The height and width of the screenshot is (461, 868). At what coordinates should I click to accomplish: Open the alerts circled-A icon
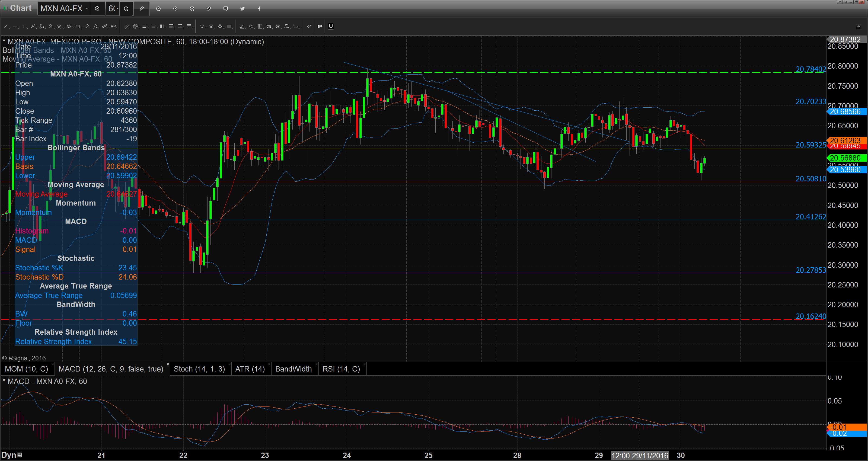click(x=192, y=9)
